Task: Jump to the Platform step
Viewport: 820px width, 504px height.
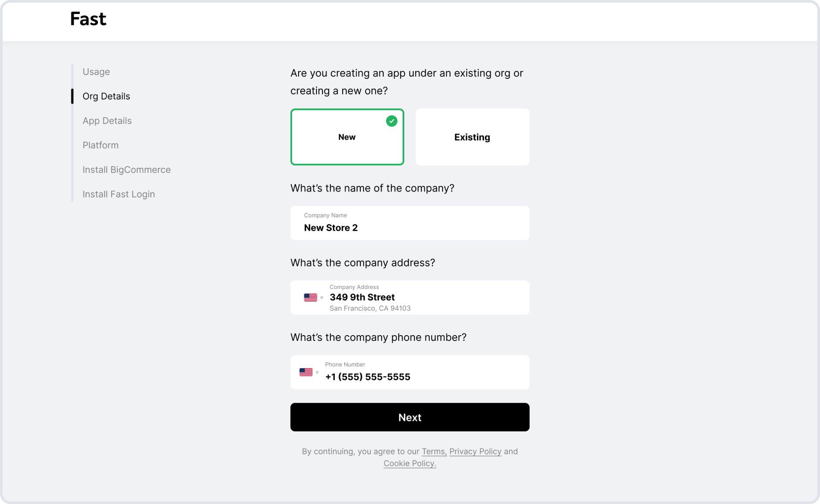Action: (x=101, y=145)
